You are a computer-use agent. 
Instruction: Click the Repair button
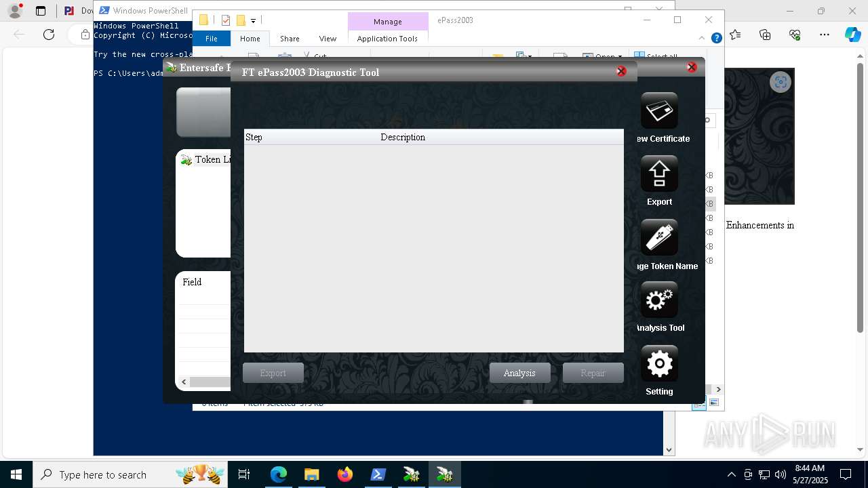click(593, 373)
